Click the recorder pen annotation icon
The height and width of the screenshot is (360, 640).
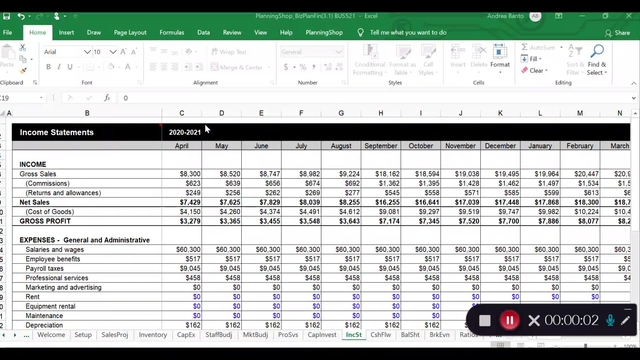coord(625,320)
